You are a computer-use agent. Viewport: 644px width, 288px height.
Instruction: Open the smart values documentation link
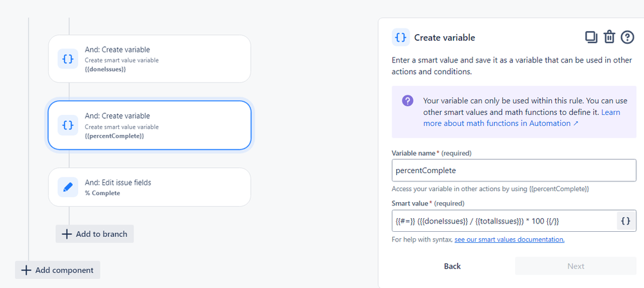(509, 239)
